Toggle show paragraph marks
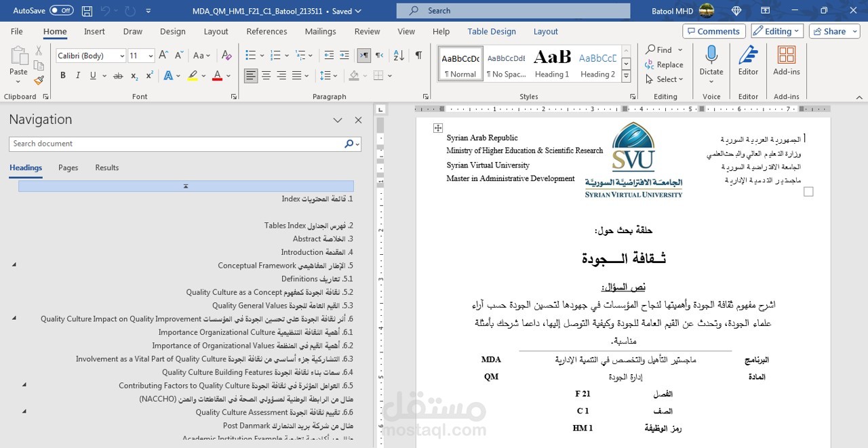The height and width of the screenshot is (448, 868). pos(418,56)
